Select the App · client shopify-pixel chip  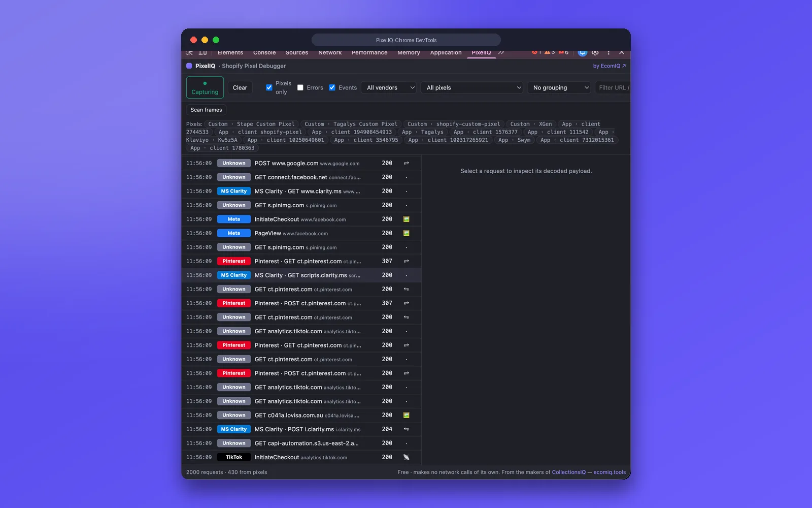click(260, 132)
